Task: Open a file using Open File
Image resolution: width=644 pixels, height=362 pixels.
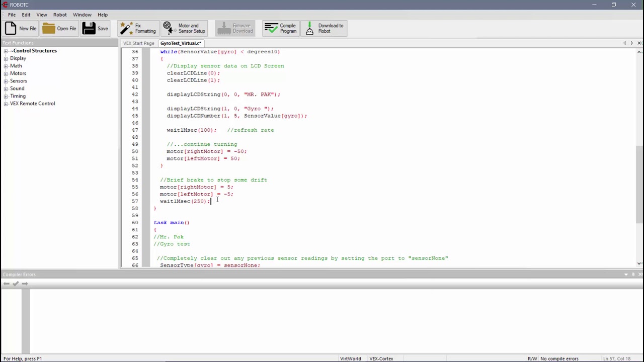Action: coord(59,28)
